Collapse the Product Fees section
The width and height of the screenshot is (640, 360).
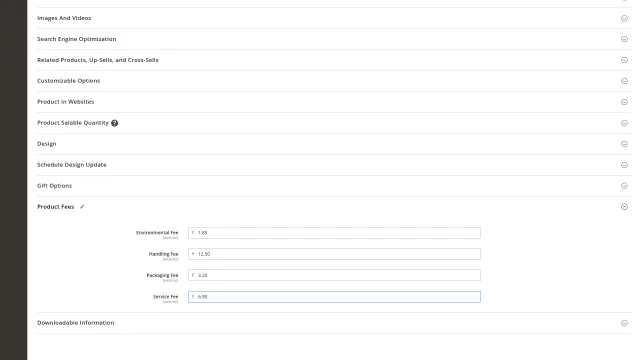point(624,207)
